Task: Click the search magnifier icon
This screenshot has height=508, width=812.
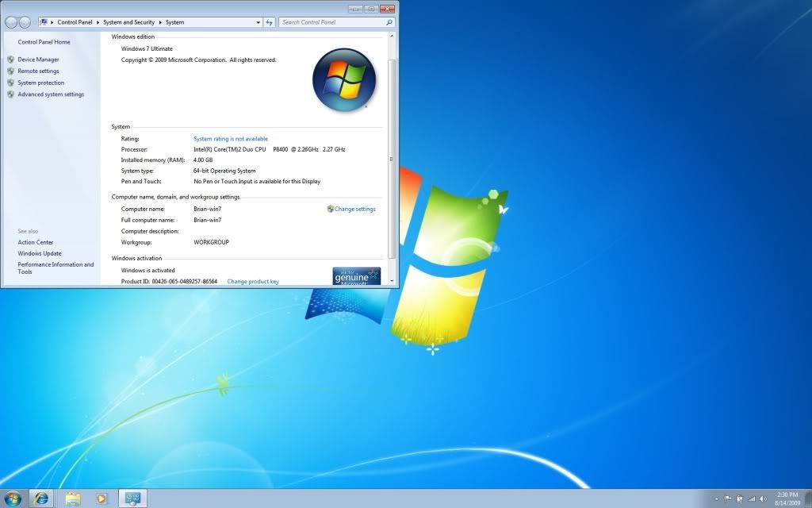Action: coord(389,22)
